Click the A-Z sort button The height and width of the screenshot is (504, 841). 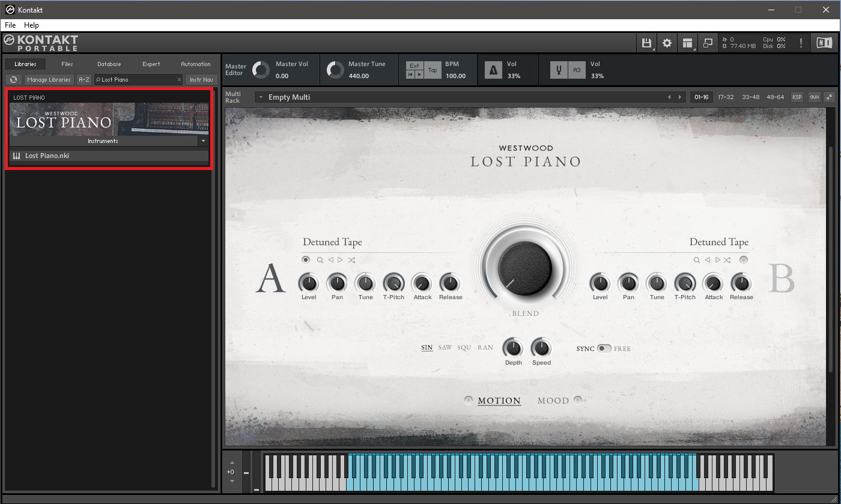click(x=84, y=79)
